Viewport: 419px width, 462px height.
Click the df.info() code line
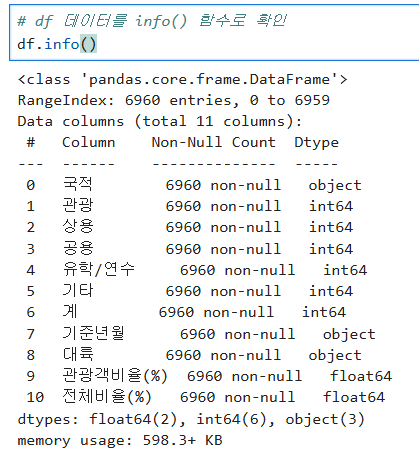tap(57, 44)
